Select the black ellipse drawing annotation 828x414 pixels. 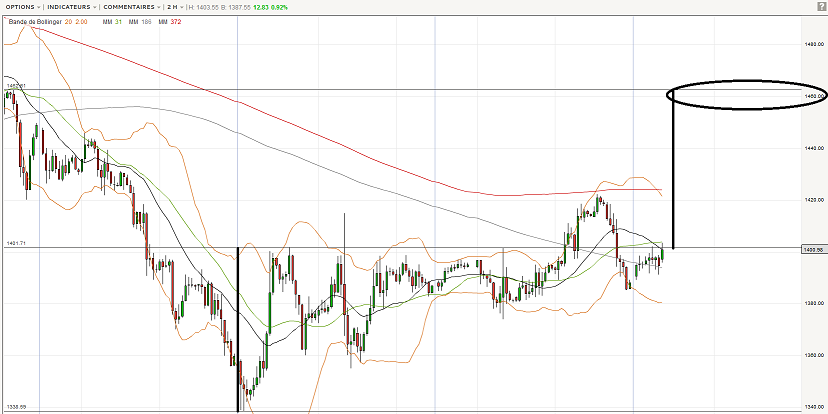pyautogui.click(x=746, y=94)
